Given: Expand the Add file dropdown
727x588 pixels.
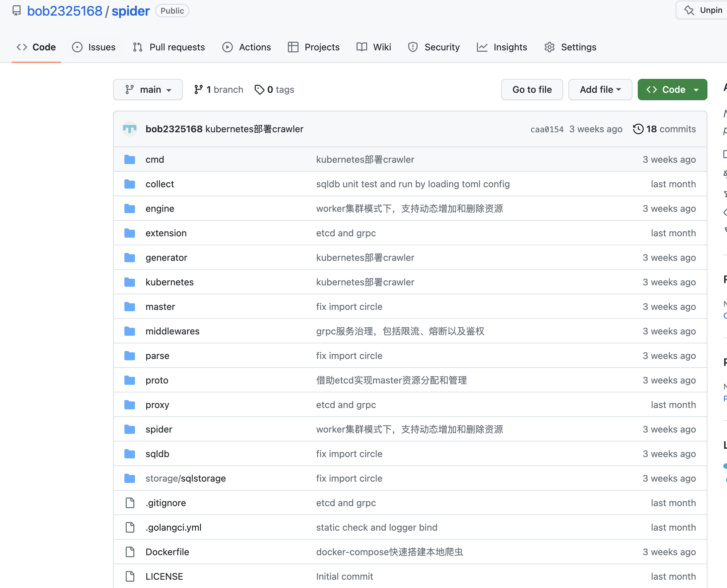Looking at the screenshot, I should pos(600,89).
